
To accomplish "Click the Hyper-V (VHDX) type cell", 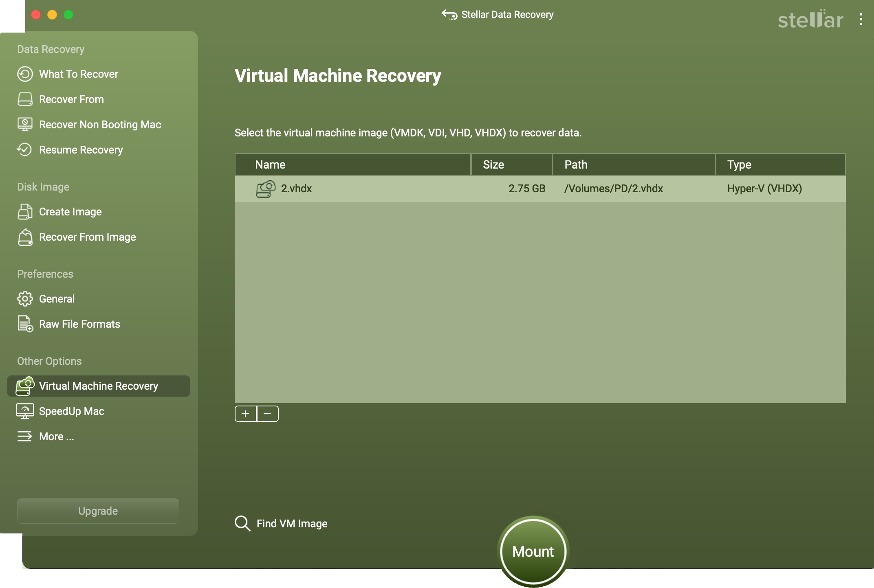I will pos(764,189).
